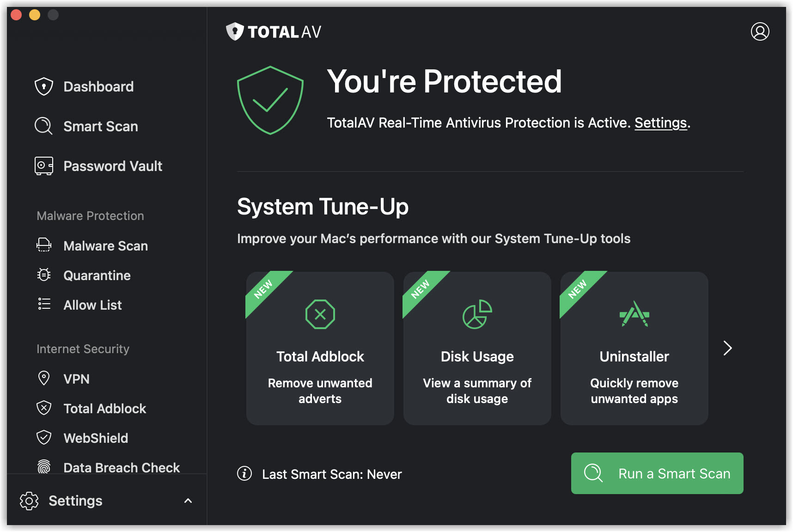Go to Smart Scan in sidebar
The image size is (793, 532).
100,126
